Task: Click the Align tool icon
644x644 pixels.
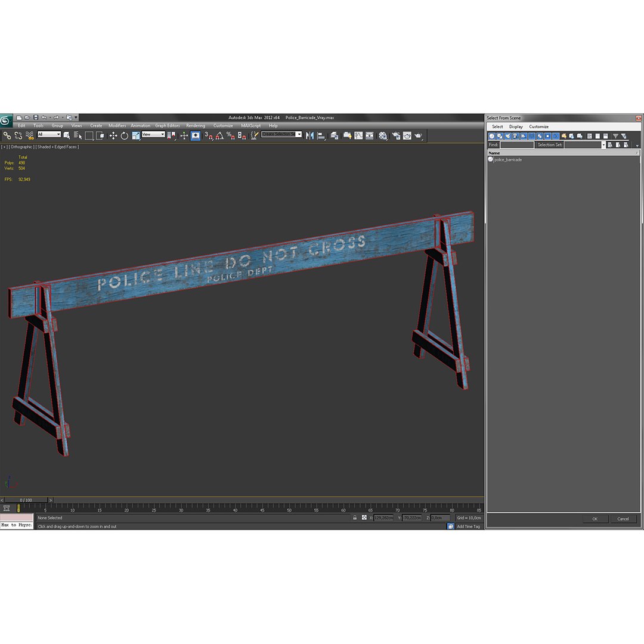Action: point(321,135)
